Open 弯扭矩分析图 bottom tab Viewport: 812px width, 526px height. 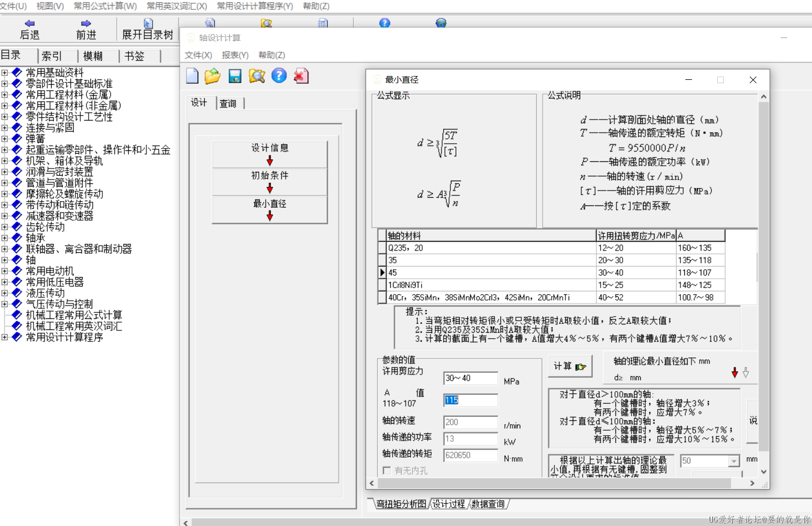click(x=401, y=504)
